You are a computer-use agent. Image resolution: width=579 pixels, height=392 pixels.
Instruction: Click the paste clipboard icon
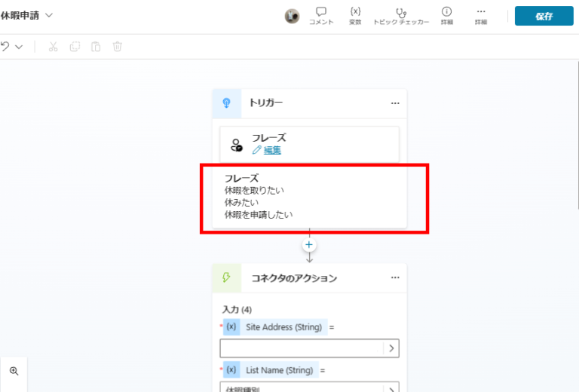click(96, 47)
